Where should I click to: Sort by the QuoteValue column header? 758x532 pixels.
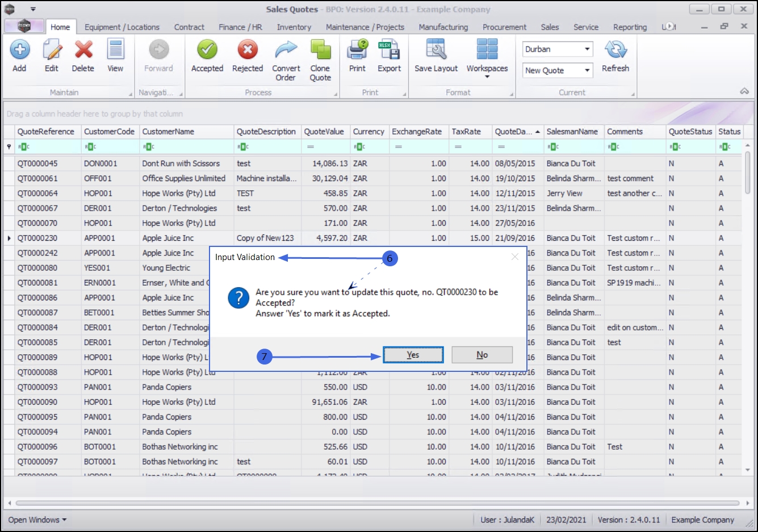point(324,132)
